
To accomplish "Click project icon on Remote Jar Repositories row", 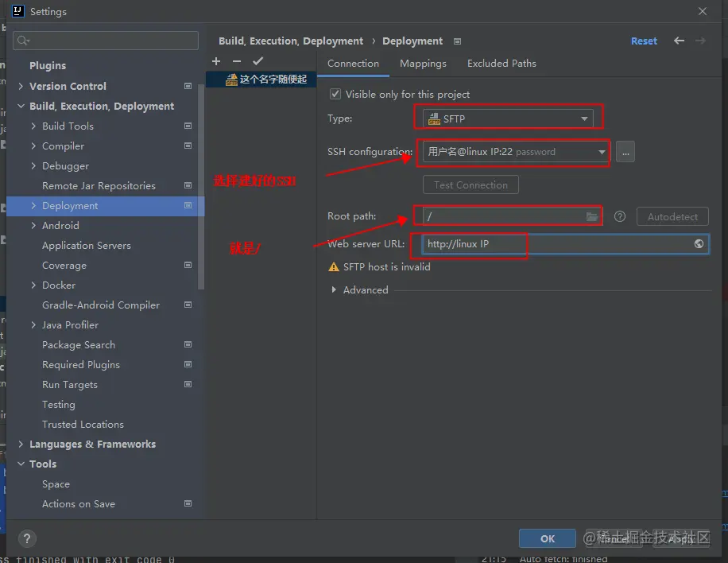I will click(188, 185).
